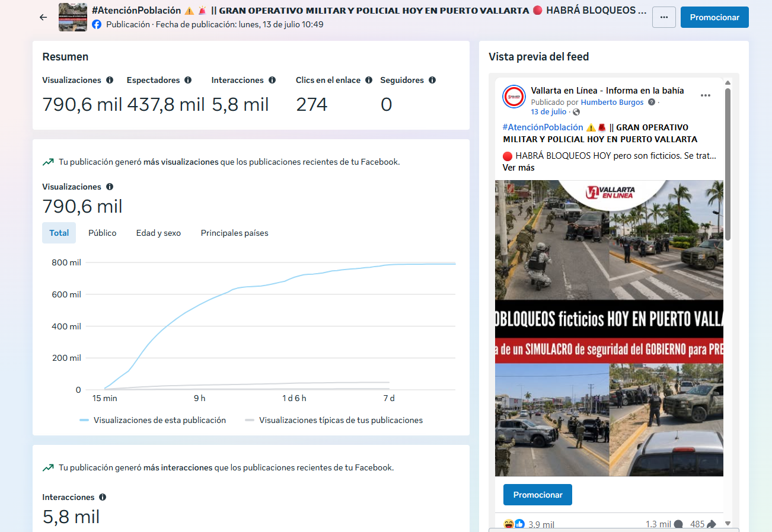
Task: Click the green trend arrow icon above Visualizaciones
Action: pyautogui.click(x=48, y=162)
